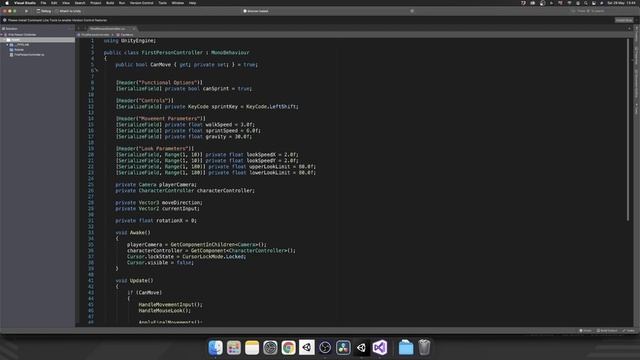The width and height of the screenshot is (640, 360).
Task: Navigate back with the editor's left arrow
Action: point(78,29)
